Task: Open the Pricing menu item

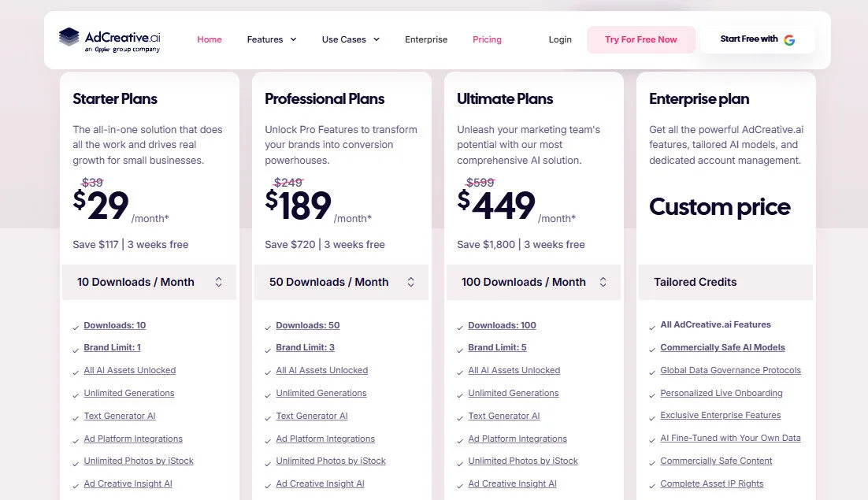Action: 487,39
